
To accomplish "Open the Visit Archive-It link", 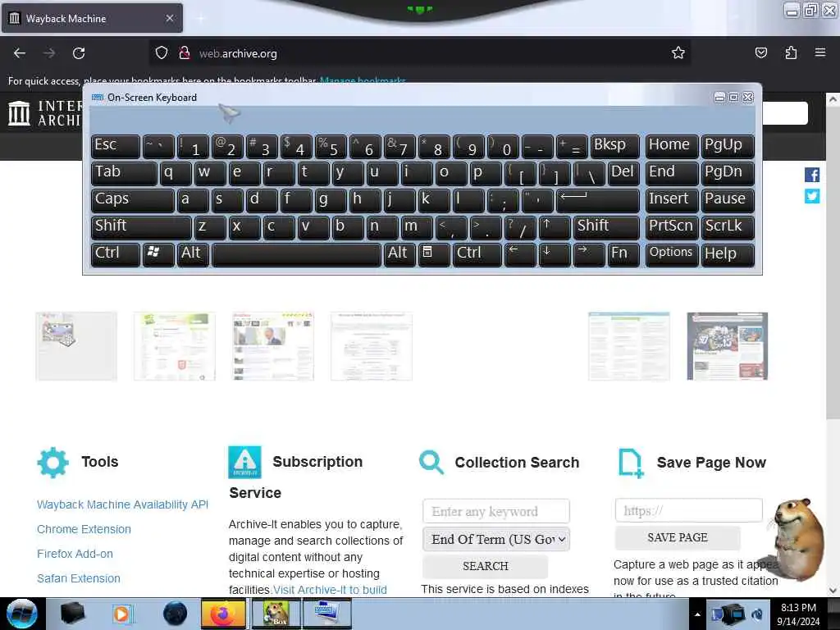I will point(330,590).
